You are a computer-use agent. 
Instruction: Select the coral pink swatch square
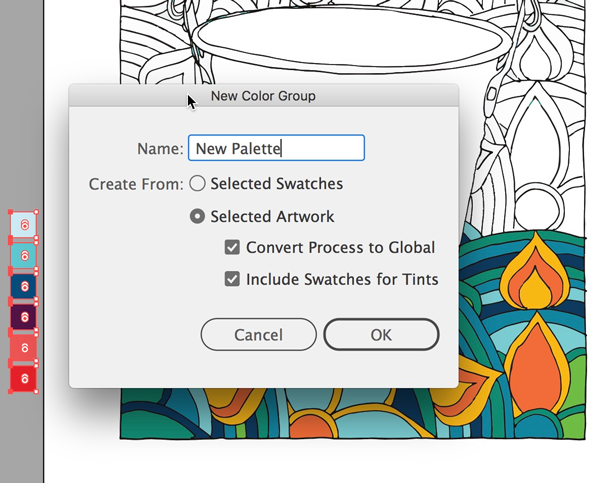pyautogui.click(x=23, y=348)
